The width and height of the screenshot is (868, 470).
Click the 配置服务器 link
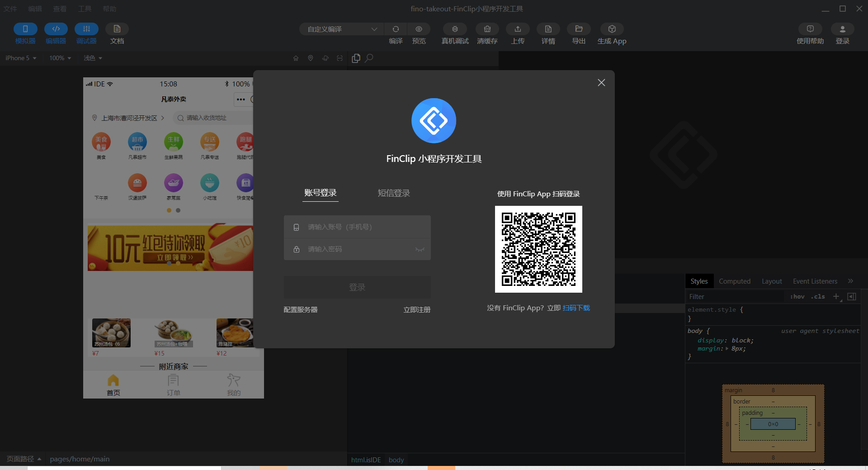click(x=301, y=310)
